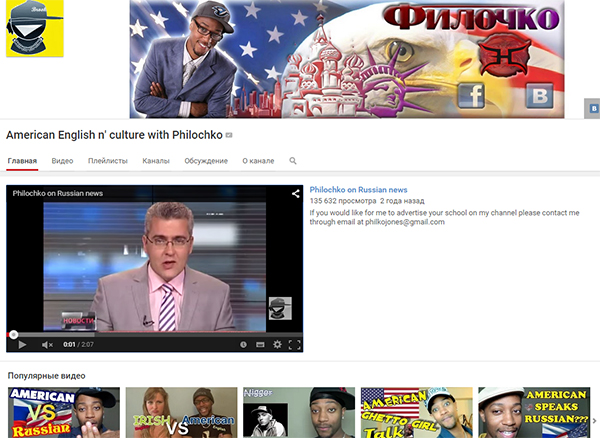Click the video progress bar scrubber
The width and height of the screenshot is (600, 438).
pyautogui.click(x=13, y=334)
